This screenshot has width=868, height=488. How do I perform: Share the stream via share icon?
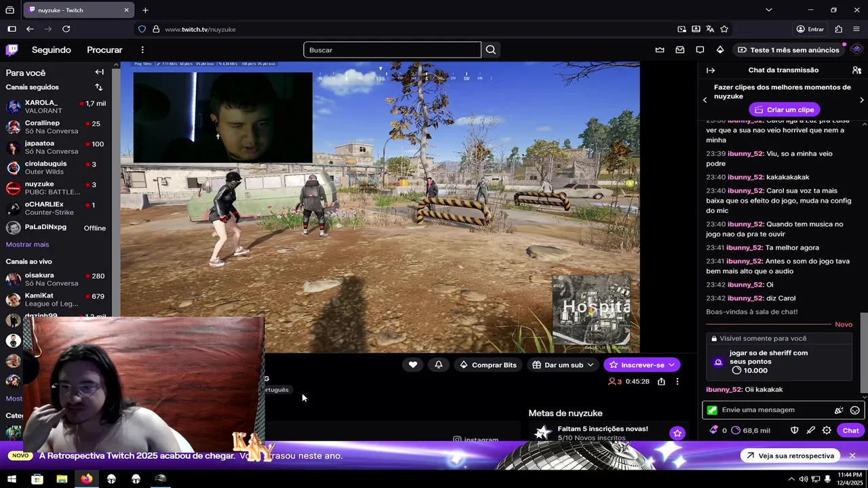pos(661,382)
